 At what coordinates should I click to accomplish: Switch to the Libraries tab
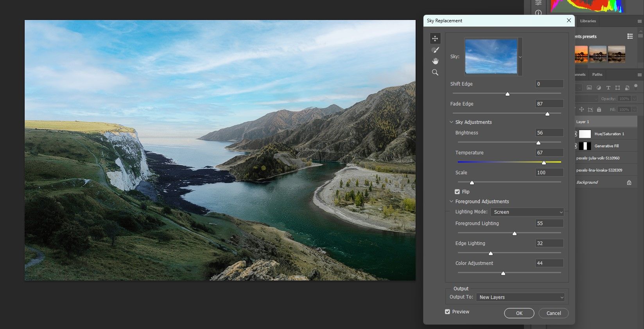click(588, 21)
